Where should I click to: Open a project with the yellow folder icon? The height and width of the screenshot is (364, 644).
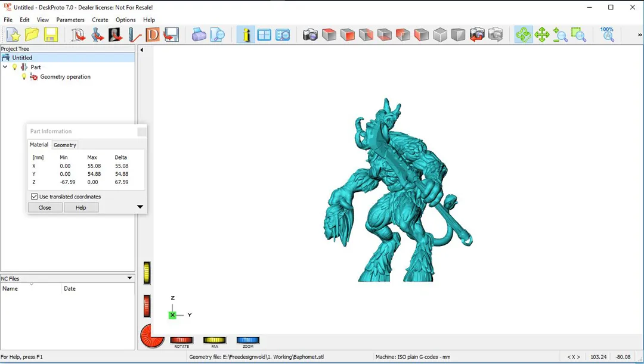coord(32,35)
